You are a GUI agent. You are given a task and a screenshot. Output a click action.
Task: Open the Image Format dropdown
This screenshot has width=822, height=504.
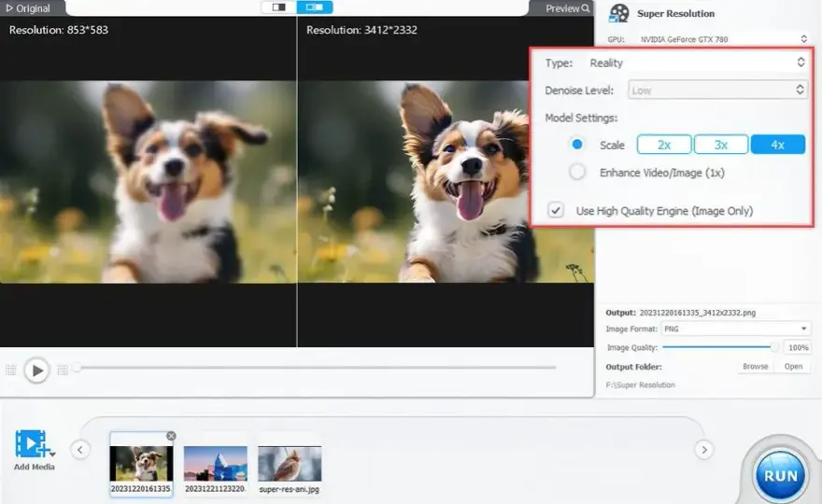click(x=735, y=329)
